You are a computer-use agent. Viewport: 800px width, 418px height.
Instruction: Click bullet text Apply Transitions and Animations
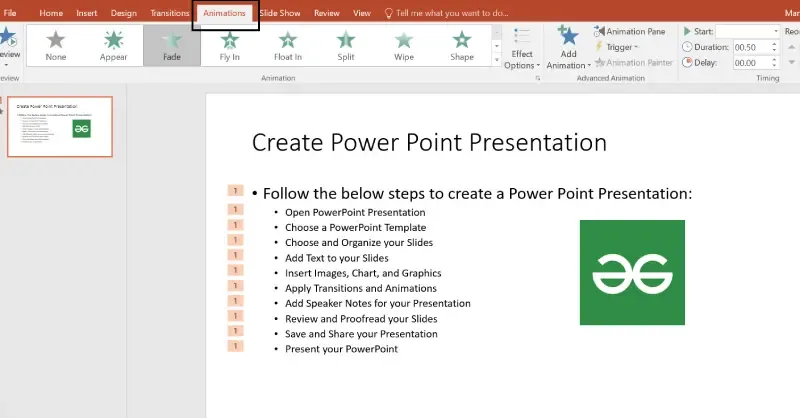click(361, 288)
